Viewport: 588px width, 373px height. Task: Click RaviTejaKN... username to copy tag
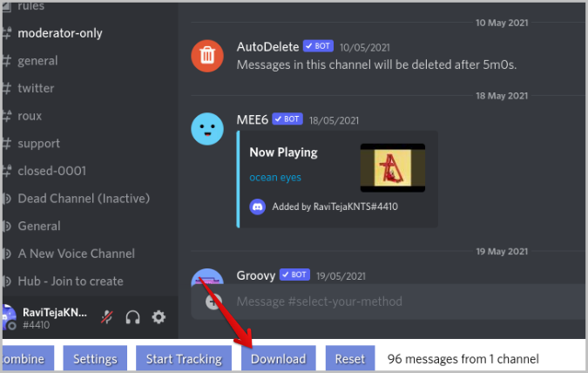coord(55,313)
